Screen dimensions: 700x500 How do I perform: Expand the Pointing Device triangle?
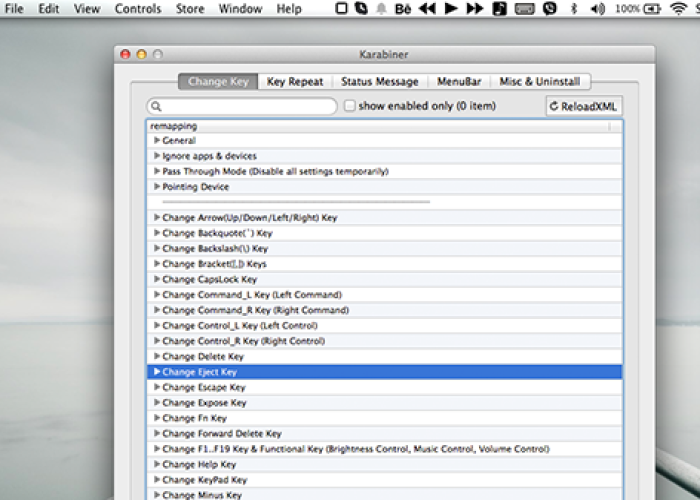point(157,187)
